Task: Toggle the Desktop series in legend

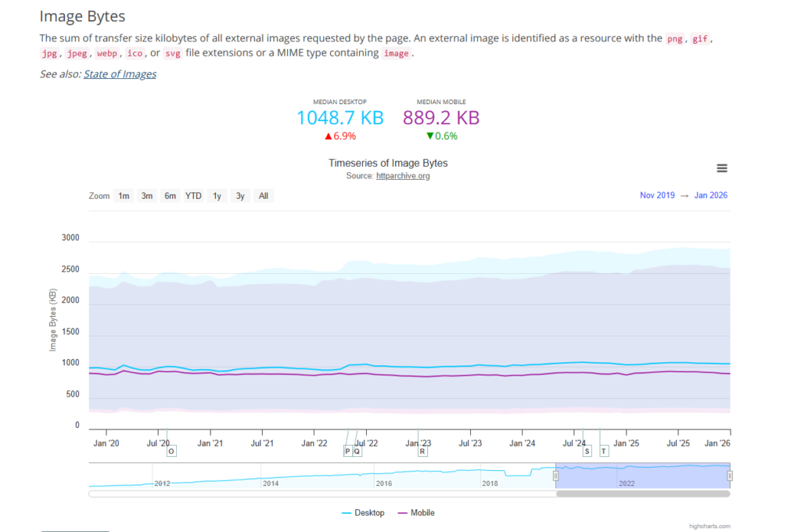Action: pyautogui.click(x=364, y=513)
